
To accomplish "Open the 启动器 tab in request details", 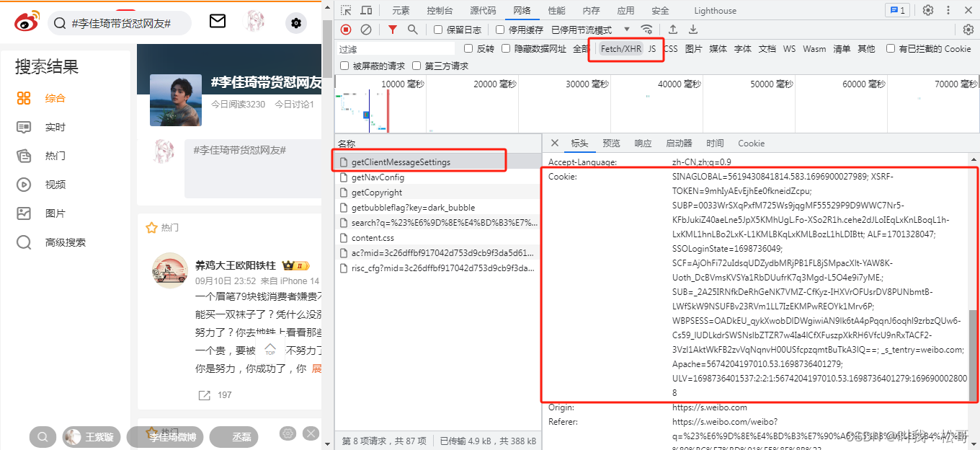I will (679, 143).
